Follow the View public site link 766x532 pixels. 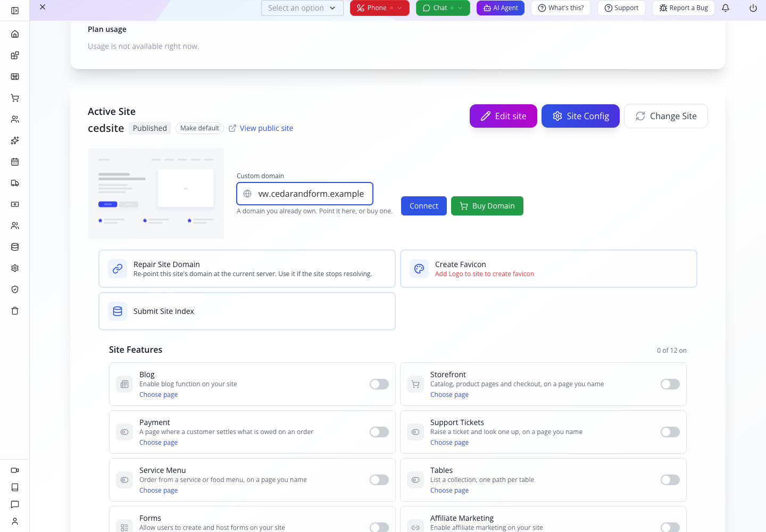pos(261,128)
